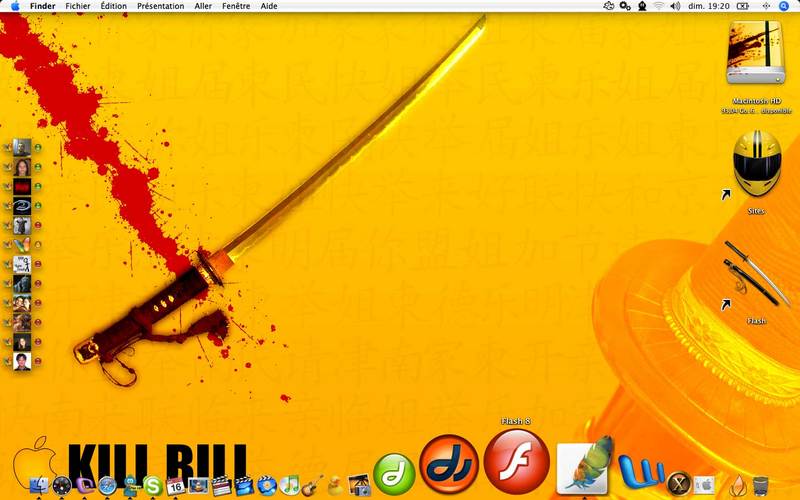800x500 pixels.
Task: Open Photoshop feather icon in Dock
Action: 584,465
